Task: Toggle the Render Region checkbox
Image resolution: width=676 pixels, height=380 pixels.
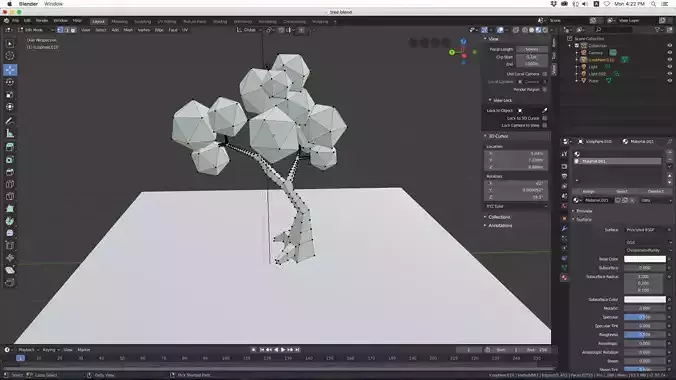Action: 545,89
